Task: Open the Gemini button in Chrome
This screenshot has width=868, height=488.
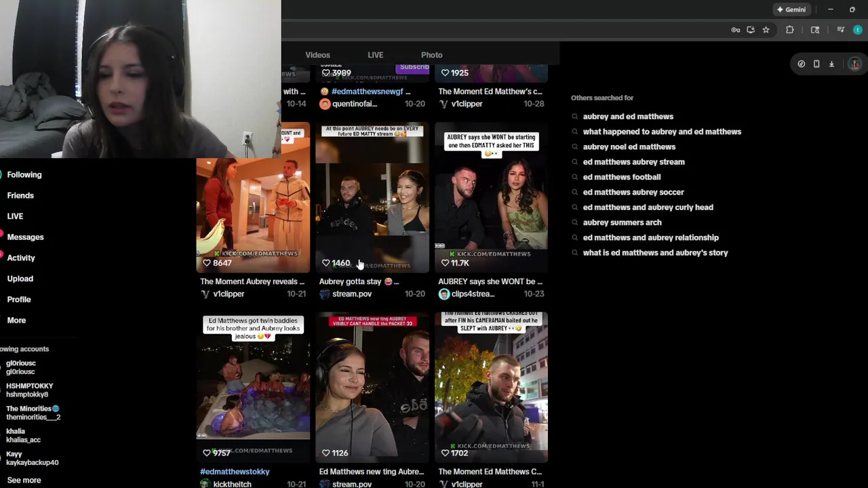Action: [791, 9]
